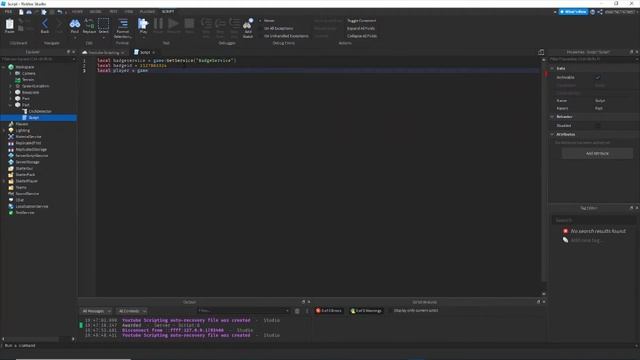The width and height of the screenshot is (640, 360).
Task: Select the Never debug errors option
Action: click(x=268, y=20)
